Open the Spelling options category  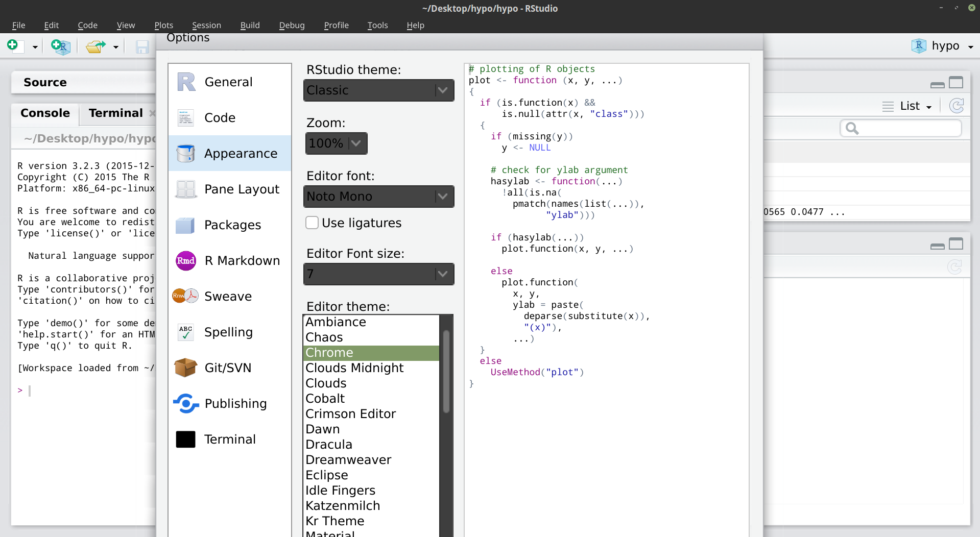[230, 332]
